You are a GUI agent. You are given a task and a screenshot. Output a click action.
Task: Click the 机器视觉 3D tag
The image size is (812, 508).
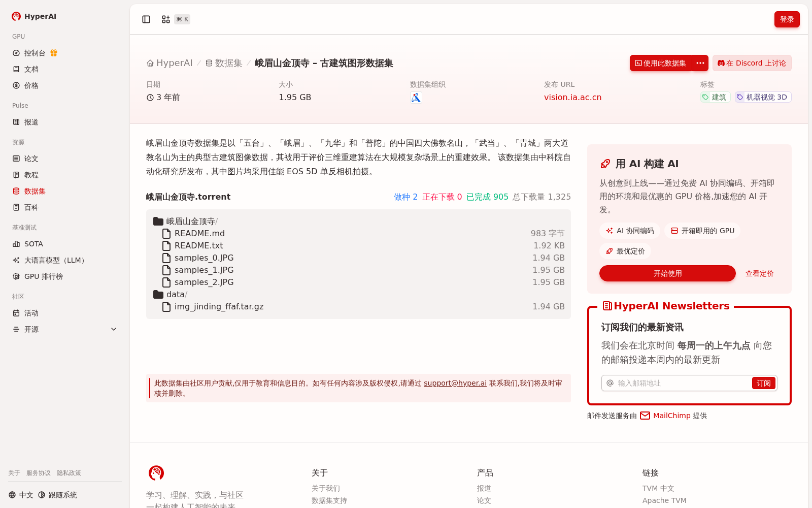click(x=763, y=97)
